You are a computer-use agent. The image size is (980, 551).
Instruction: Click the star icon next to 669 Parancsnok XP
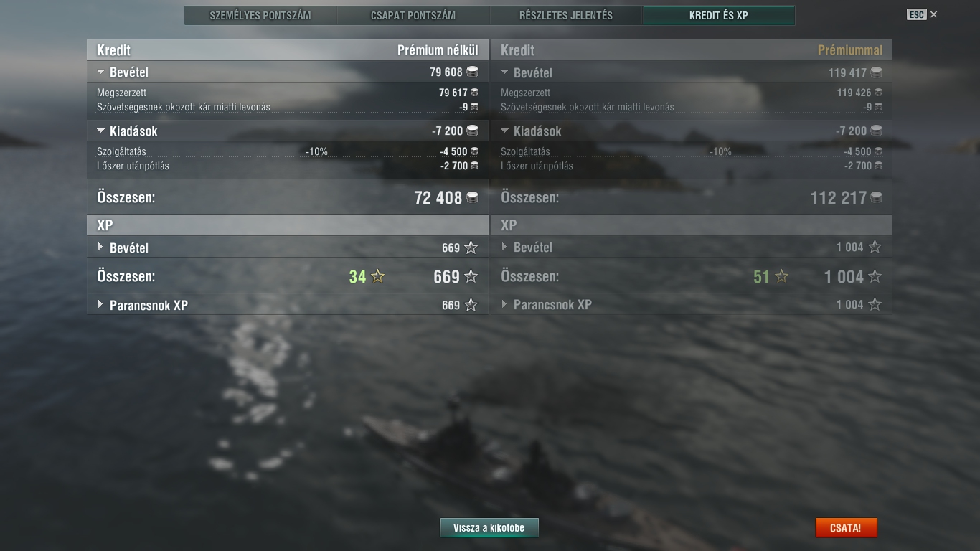click(x=471, y=305)
